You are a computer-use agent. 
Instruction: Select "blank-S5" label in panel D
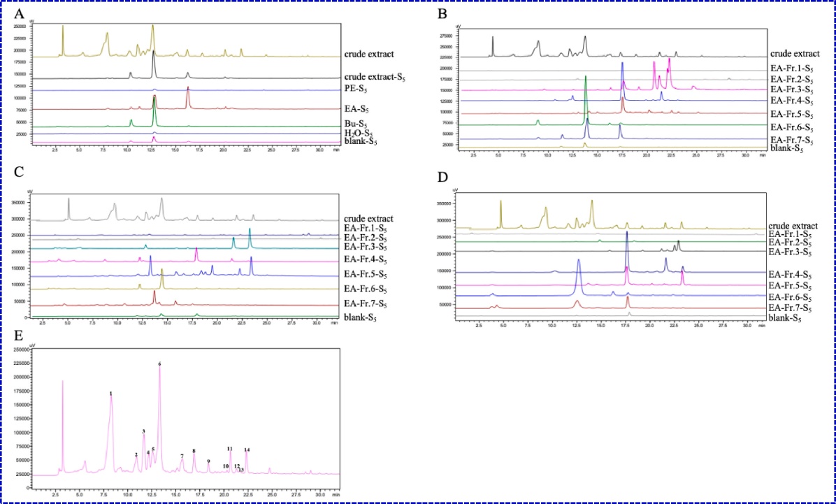point(786,318)
